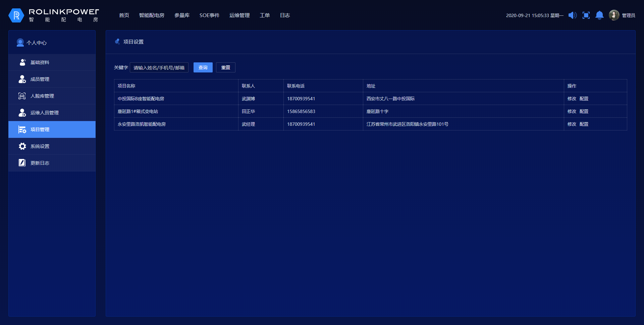Viewport: 644px width, 325px height.
Task: Click contact name 武经理
Action: [248, 124]
